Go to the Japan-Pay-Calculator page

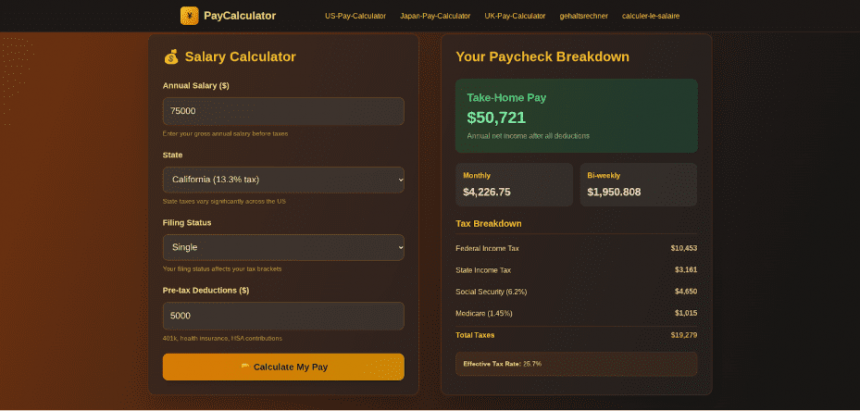435,16
